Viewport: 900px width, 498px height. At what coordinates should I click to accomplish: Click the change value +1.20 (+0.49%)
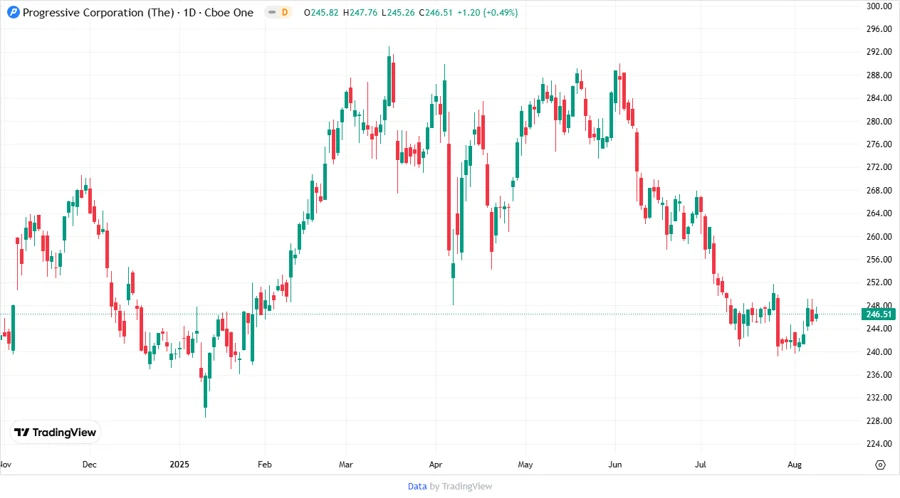click(487, 12)
